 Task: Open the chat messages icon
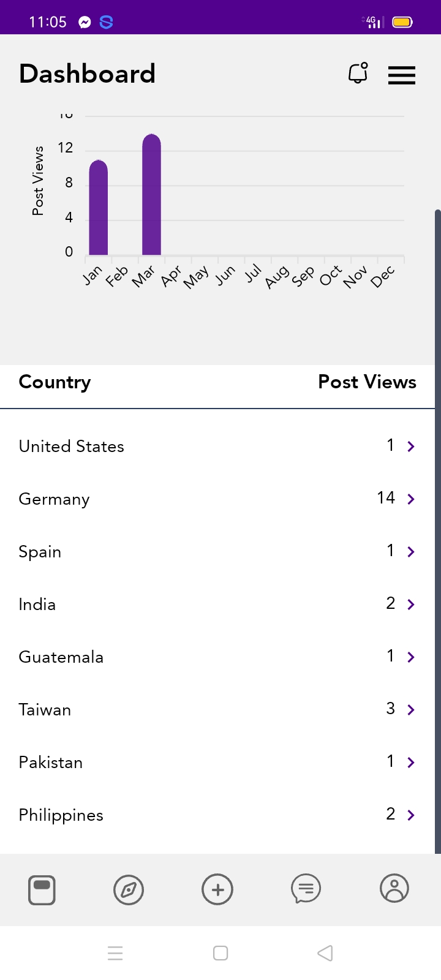306,889
